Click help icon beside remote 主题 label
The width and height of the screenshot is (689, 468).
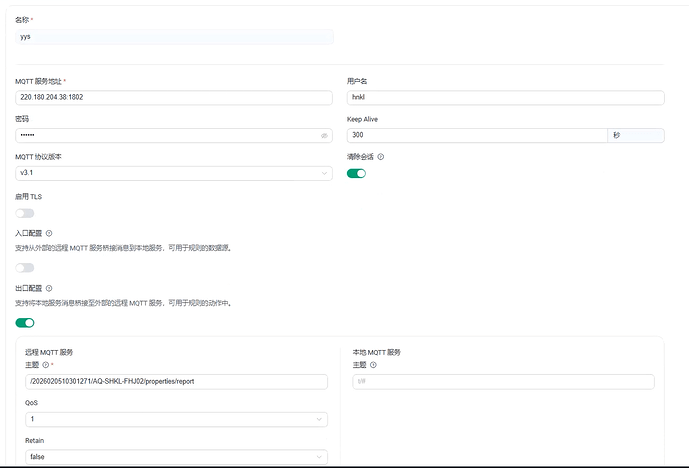(47, 365)
